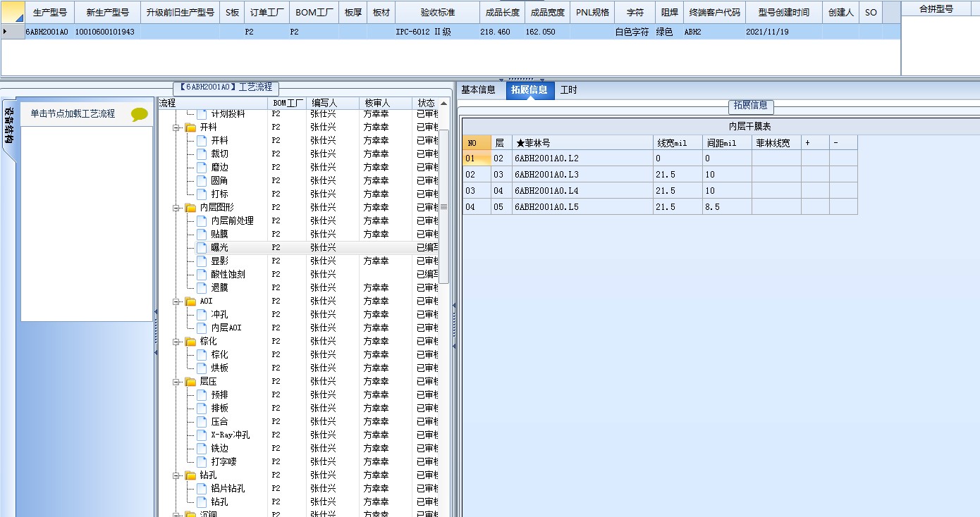Image resolution: width=980 pixels, height=517 pixels.
Task: Click the 内层前处理 document icon
Action: [202, 220]
